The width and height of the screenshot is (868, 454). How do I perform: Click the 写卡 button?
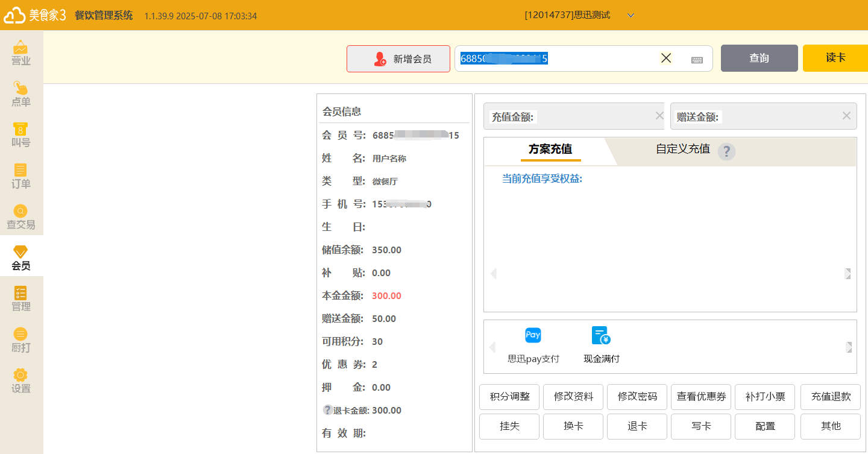[701, 426]
